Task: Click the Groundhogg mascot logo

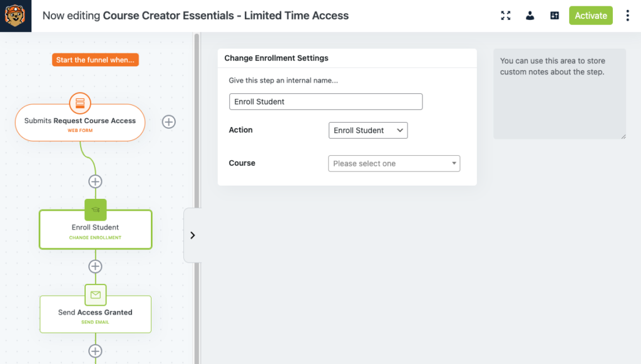Action: pyautogui.click(x=16, y=16)
